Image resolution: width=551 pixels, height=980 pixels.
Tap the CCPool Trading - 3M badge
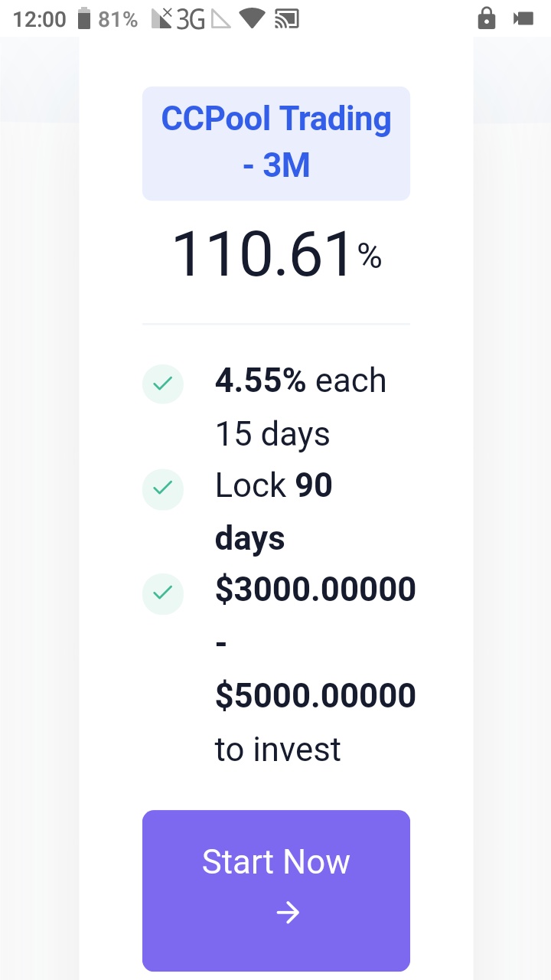pos(275,143)
